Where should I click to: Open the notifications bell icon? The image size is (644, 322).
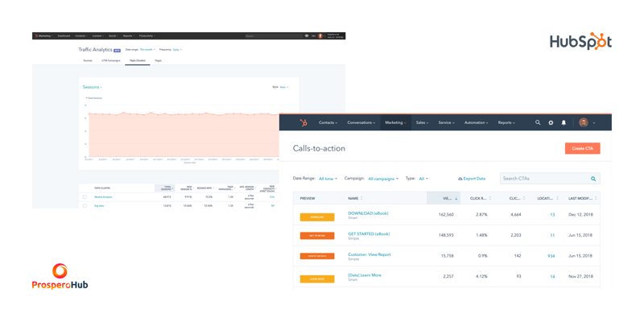[564, 122]
